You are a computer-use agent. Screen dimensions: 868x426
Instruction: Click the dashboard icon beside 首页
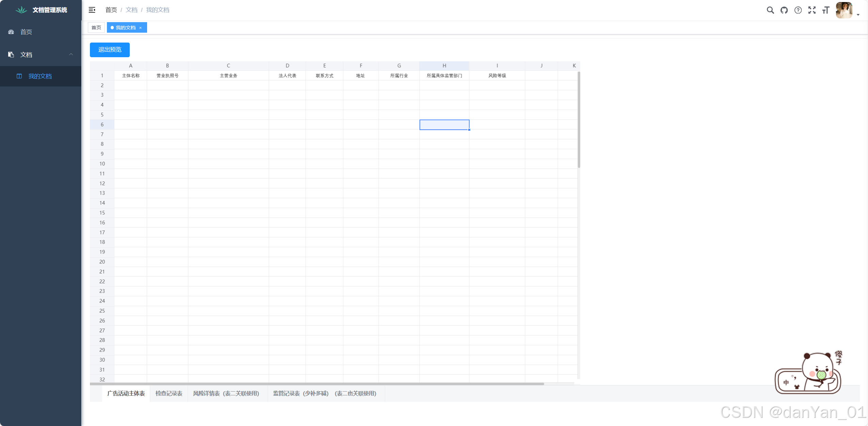pyautogui.click(x=11, y=32)
